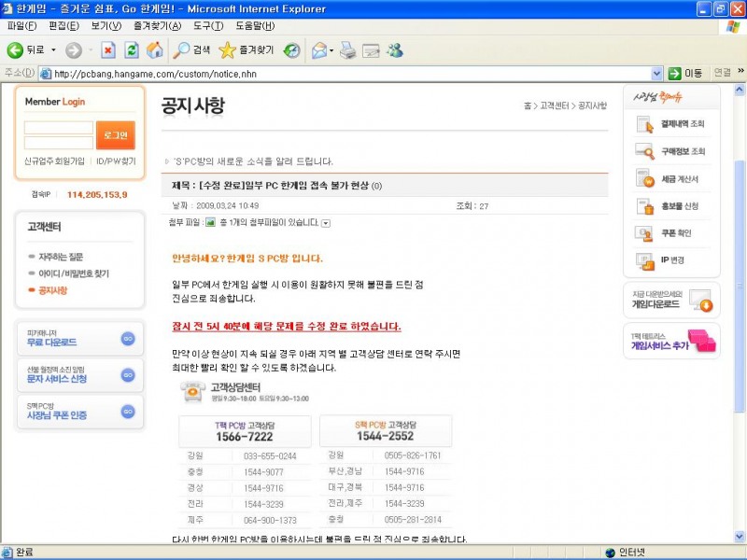Click the 게임다운로드 banner
Viewport: 747px width, 560px height.
point(671,301)
